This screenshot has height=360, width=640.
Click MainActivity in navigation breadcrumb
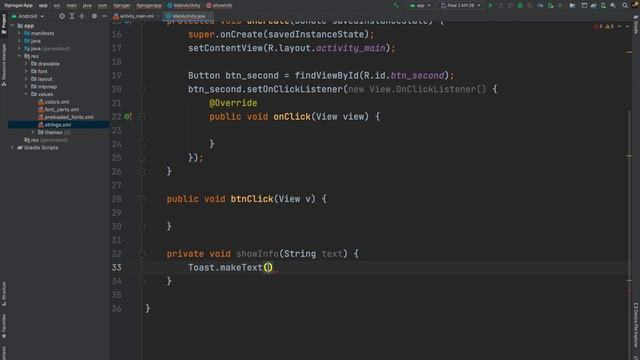184,5
